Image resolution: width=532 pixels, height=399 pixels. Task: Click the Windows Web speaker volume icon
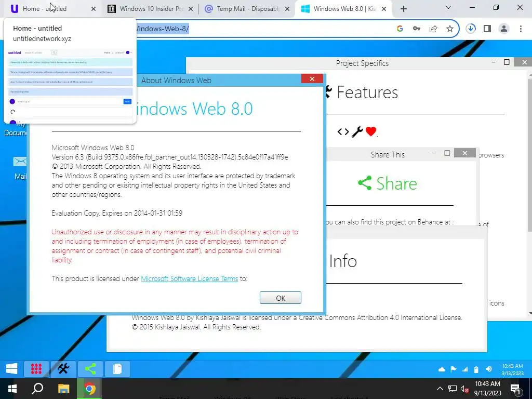pyautogui.click(x=488, y=369)
